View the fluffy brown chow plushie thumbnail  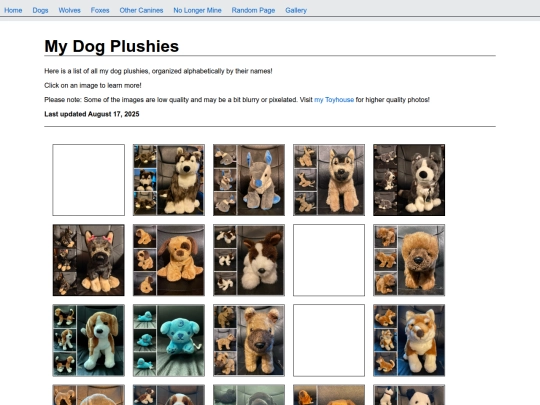pos(409,260)
